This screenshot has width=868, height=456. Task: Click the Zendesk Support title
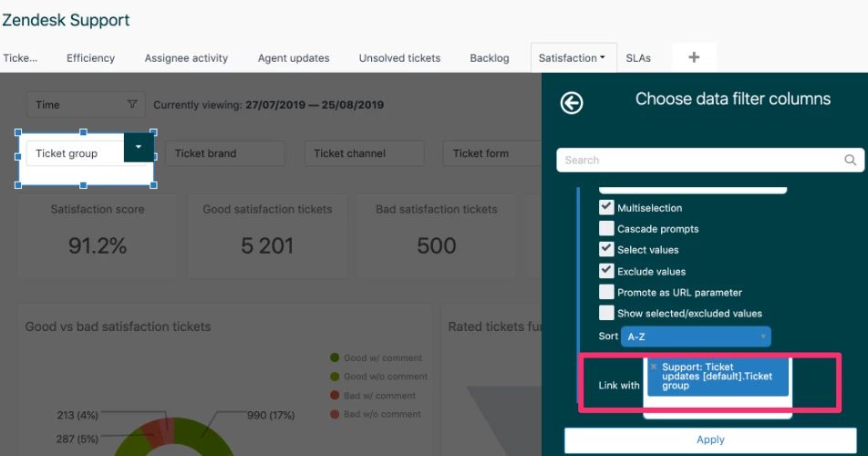(66, 20)
